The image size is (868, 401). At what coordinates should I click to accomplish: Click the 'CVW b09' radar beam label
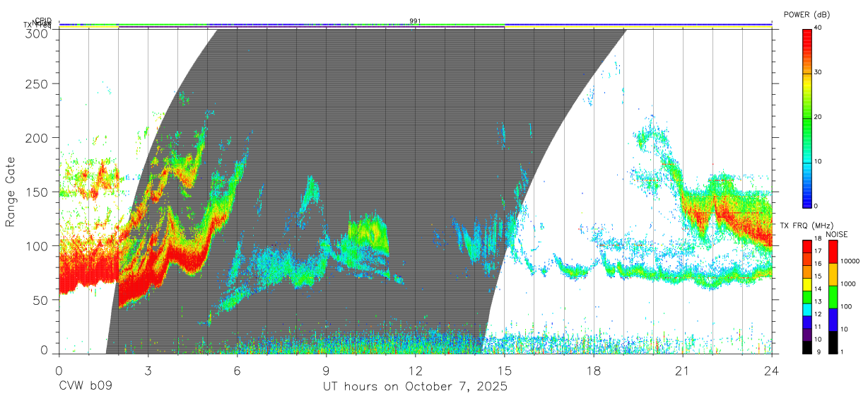click(86, 387)
